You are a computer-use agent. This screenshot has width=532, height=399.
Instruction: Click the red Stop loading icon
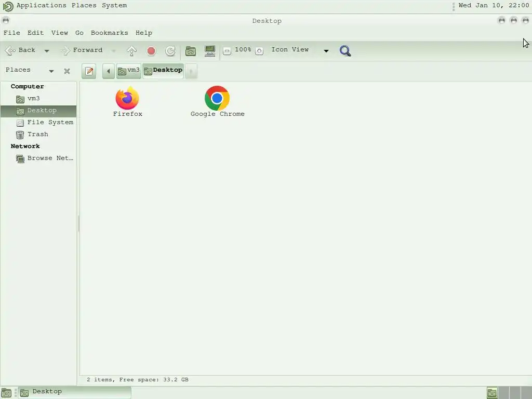(151, 51)
